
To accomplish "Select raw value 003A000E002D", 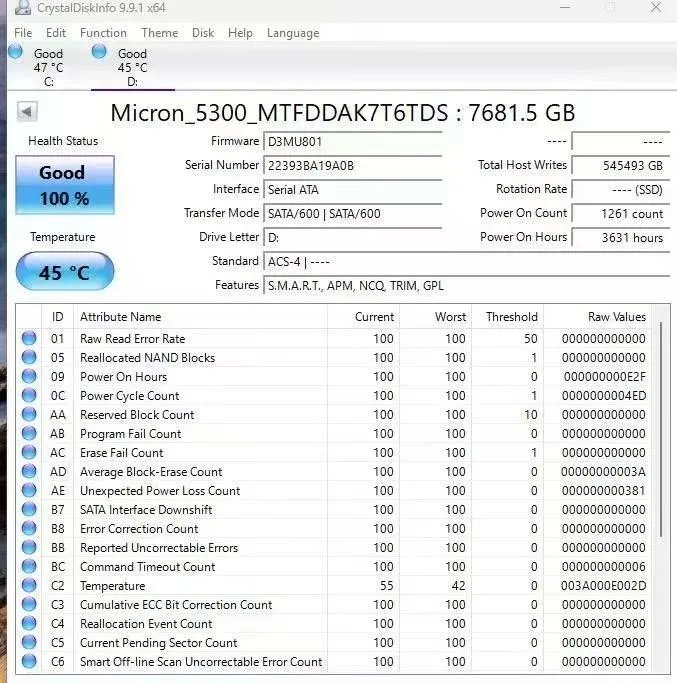I will [603, 586].
